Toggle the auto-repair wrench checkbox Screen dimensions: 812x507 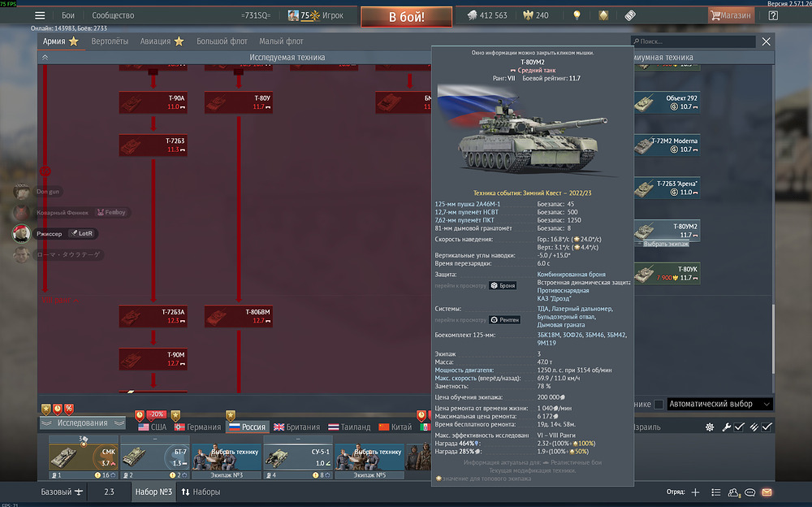pos(739,427)
